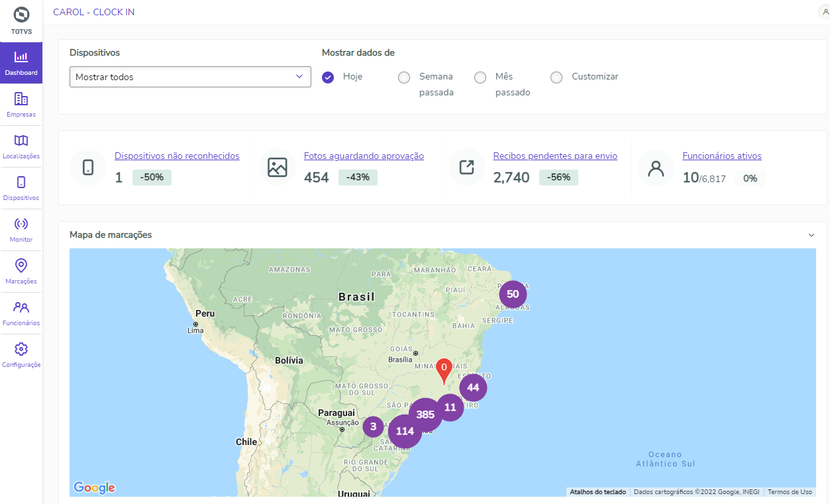
Task: Open Dispositivos não reconhecidos link
Action: [177, 156]
